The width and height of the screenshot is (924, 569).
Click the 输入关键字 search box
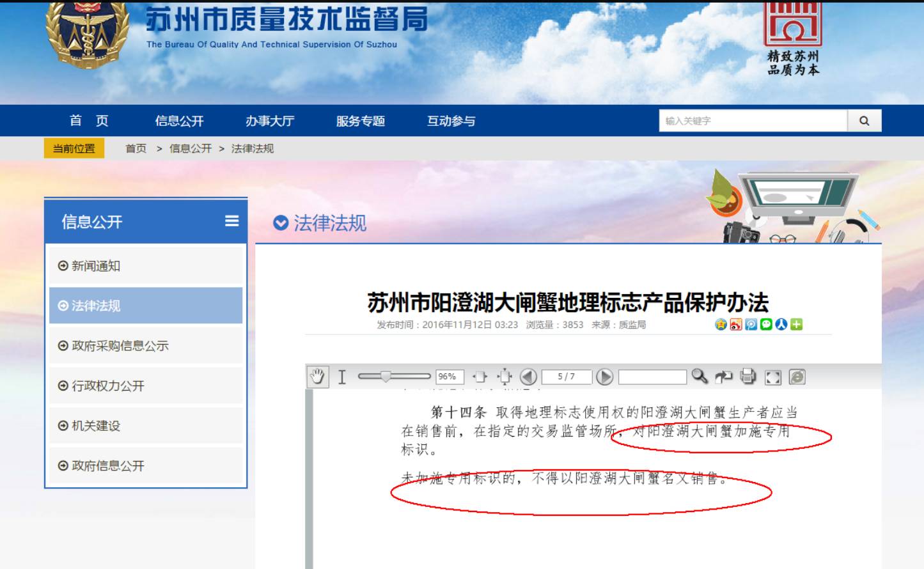coord(753,120)
